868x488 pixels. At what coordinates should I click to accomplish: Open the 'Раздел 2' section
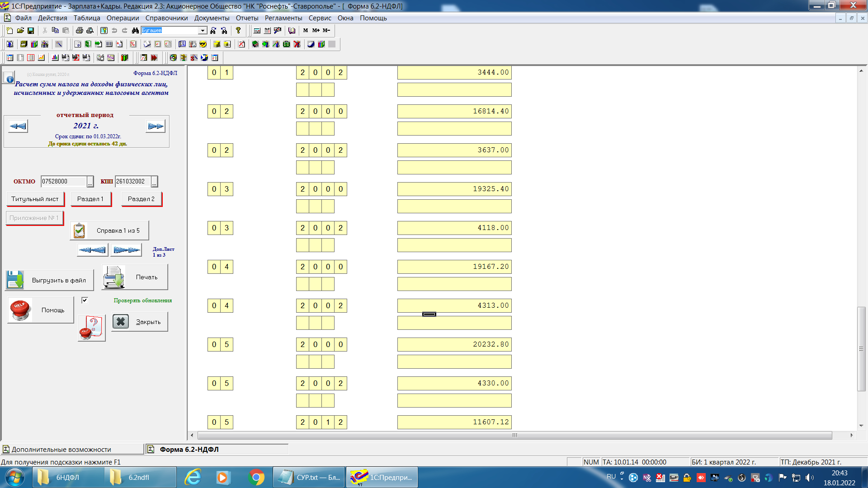[141, 199]
